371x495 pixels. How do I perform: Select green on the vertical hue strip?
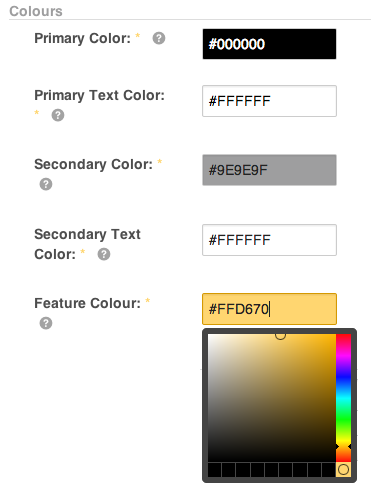343,419
